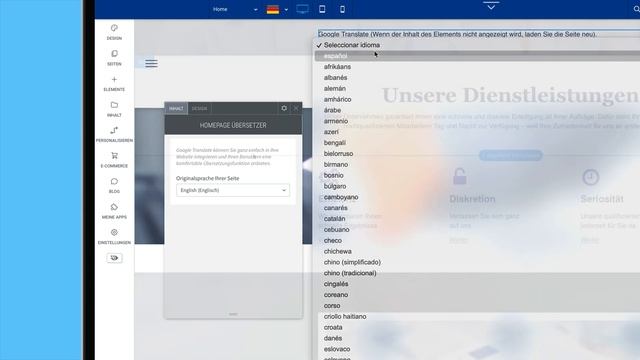Switch to the Design tab in widget panel
The image size is (640, 360).
(199, 109)
